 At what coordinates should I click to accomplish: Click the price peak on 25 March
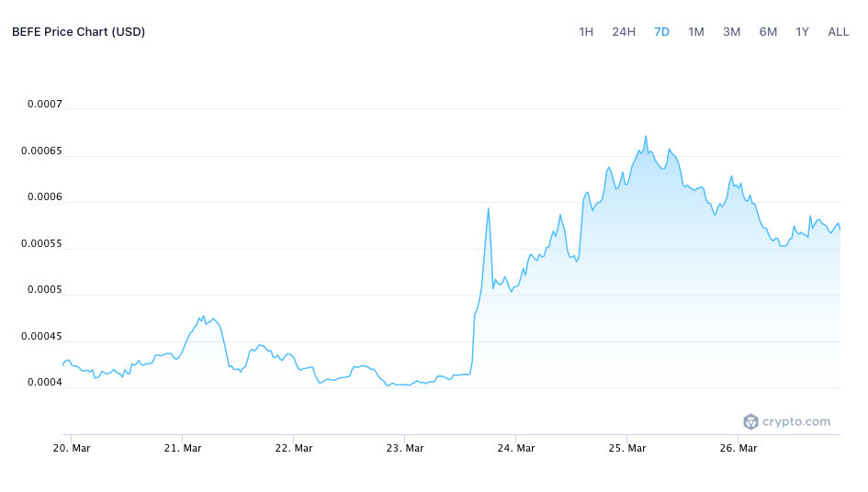[646, 136]
